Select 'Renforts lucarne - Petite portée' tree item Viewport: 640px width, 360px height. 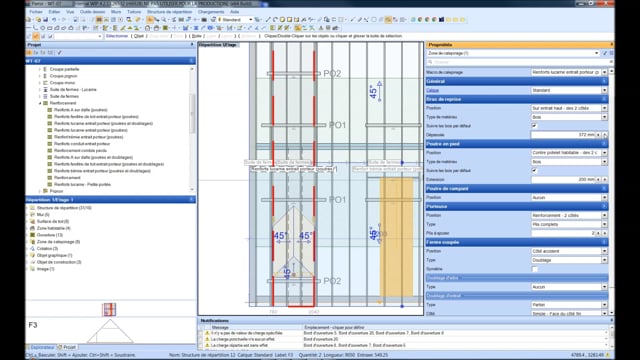coord(82,184)
